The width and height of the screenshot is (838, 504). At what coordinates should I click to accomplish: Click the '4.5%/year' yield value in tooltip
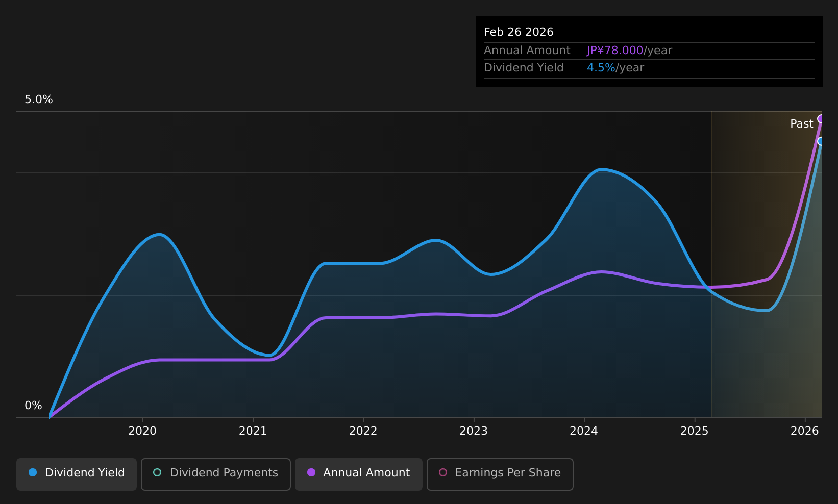pos(615,68)
